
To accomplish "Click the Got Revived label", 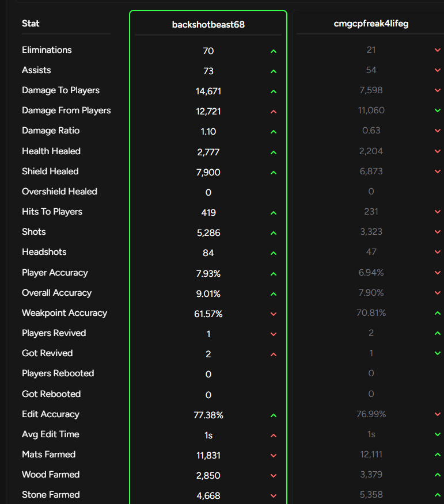I will pyautogui.click(x=47, y=353).
